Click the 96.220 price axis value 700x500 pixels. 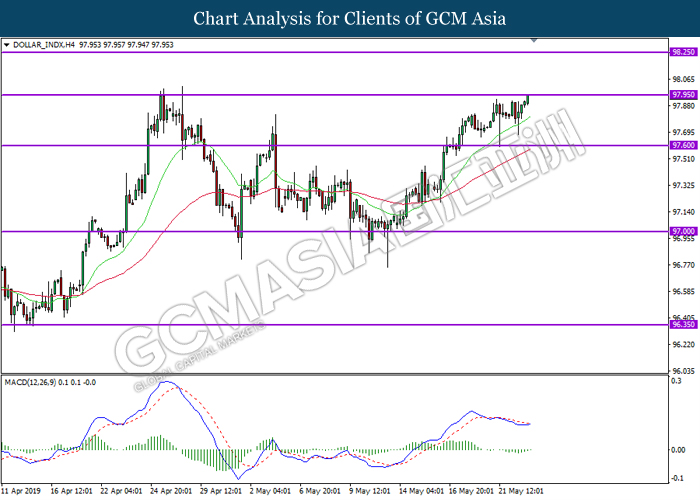[683, 345]
